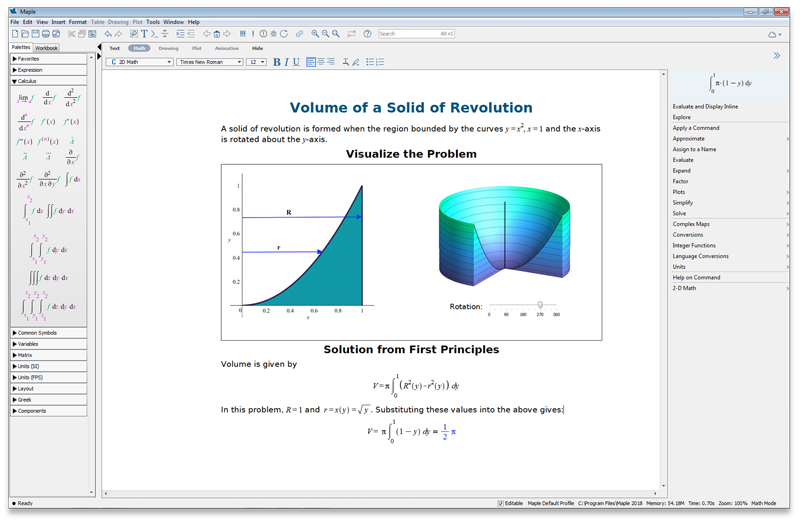Open the 2D Math style dropdown

click(x=140, y=62)
